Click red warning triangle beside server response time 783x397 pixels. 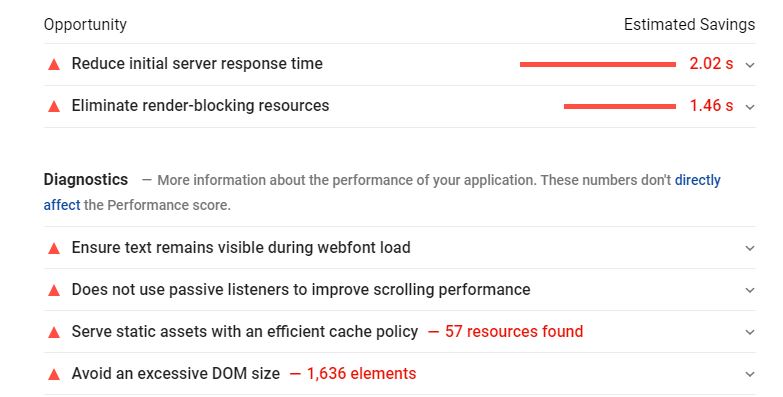tap(54, 64)
